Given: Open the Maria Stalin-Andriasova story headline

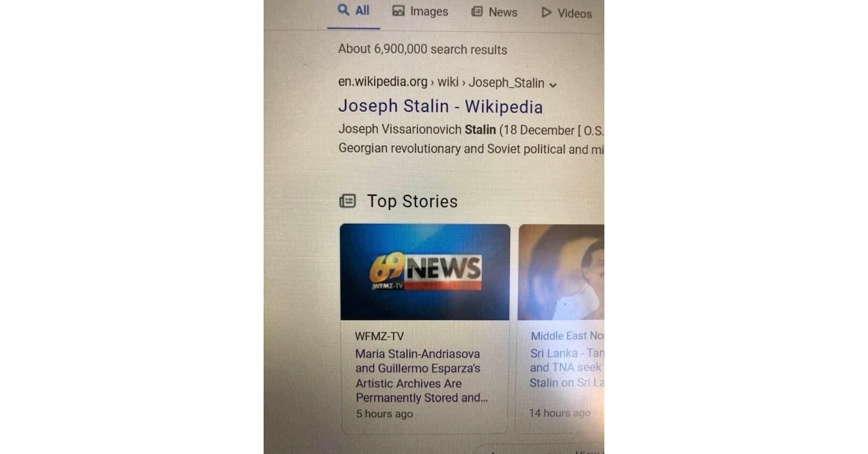Looking at the screenshot, I should [421, 376].
